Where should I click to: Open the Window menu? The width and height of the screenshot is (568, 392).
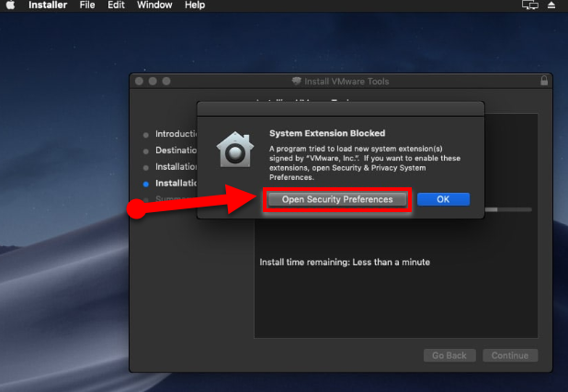tap(154, 6)
